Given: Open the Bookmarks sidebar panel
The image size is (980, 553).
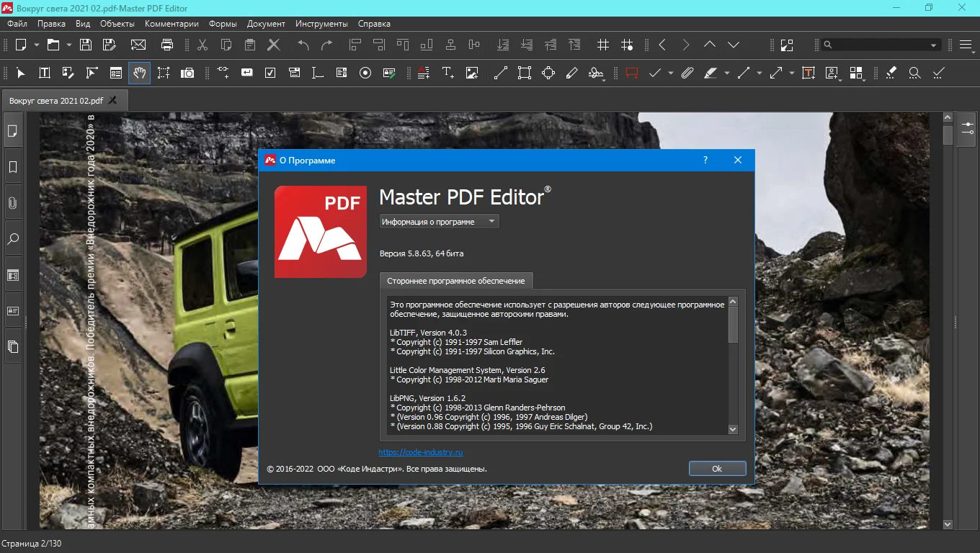Looking at the screenshot, I should (x=13, y=167).
